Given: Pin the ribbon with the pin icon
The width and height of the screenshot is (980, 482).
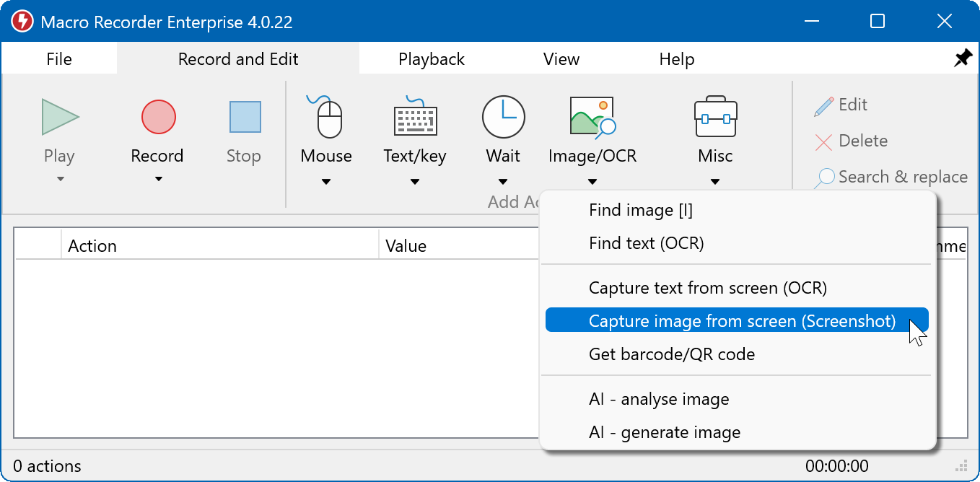Looking at the screenshot, I should (x=963, y=58).
